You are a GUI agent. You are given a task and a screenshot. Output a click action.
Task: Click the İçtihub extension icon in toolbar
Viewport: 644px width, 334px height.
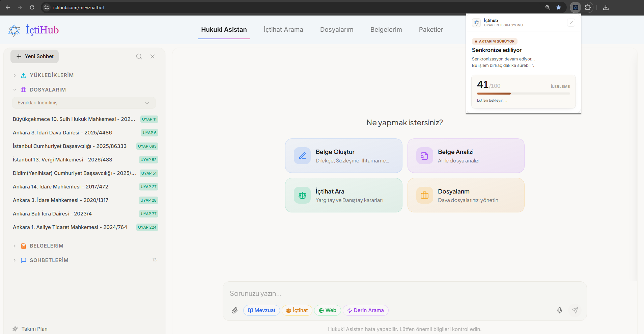pyautogui.click(x=576, y=7)
